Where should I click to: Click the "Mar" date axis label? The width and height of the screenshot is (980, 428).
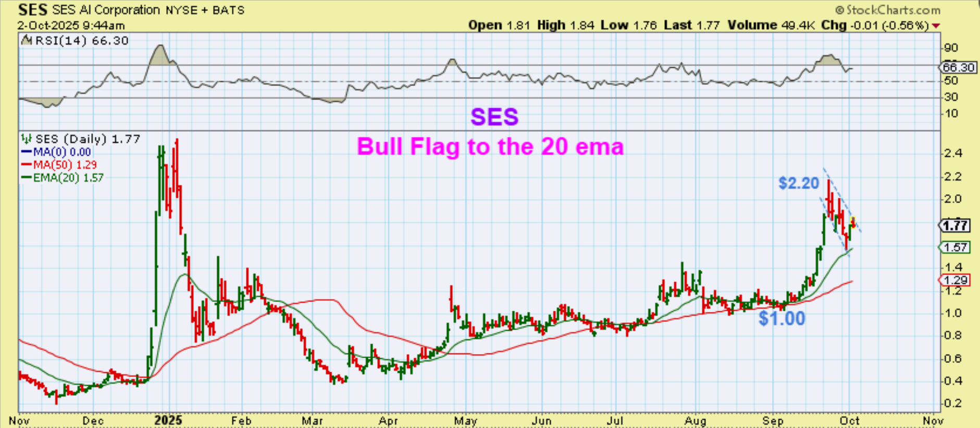(312, 420)
